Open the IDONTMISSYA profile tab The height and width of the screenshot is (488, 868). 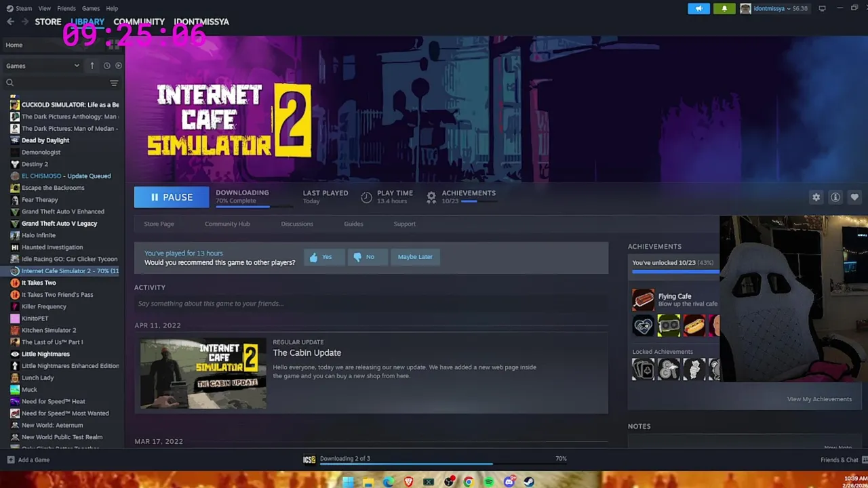[201, 22]
